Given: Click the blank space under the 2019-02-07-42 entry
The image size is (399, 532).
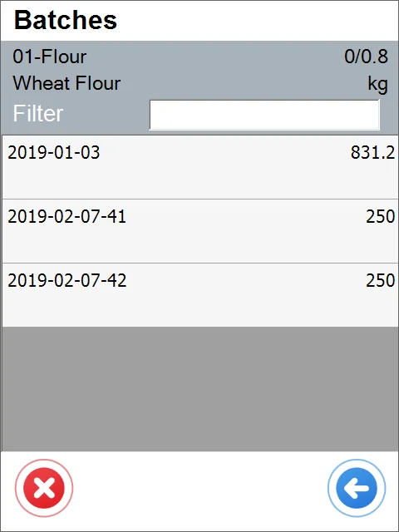Looking at the screenshot, I should 200,308.
